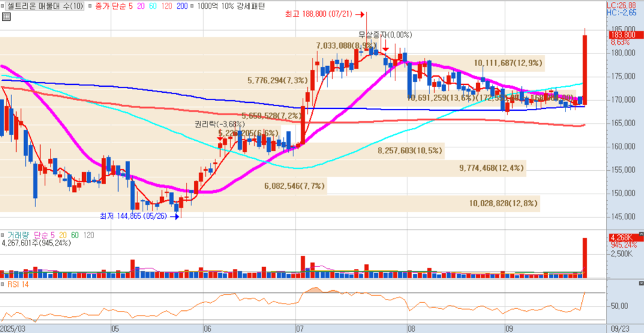The height and width of the screenshot is (333, 644).
Task: Click the volume profile label 5,659,528(7.2%)
Action: click(x=272, y=115)
